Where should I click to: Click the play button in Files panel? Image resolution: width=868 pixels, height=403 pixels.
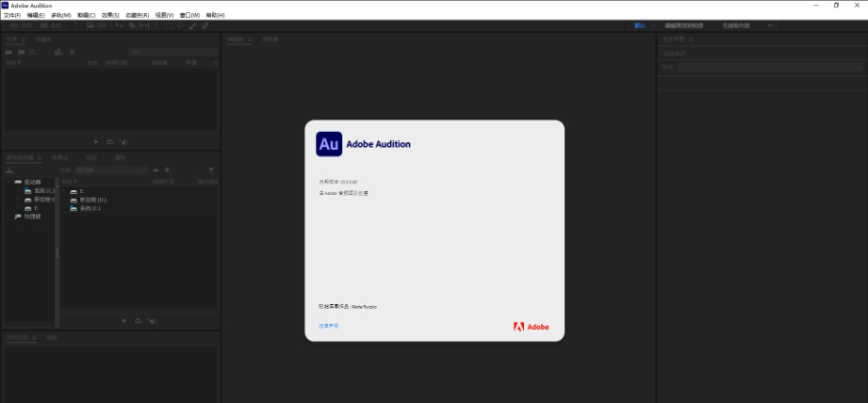[96, 142]
